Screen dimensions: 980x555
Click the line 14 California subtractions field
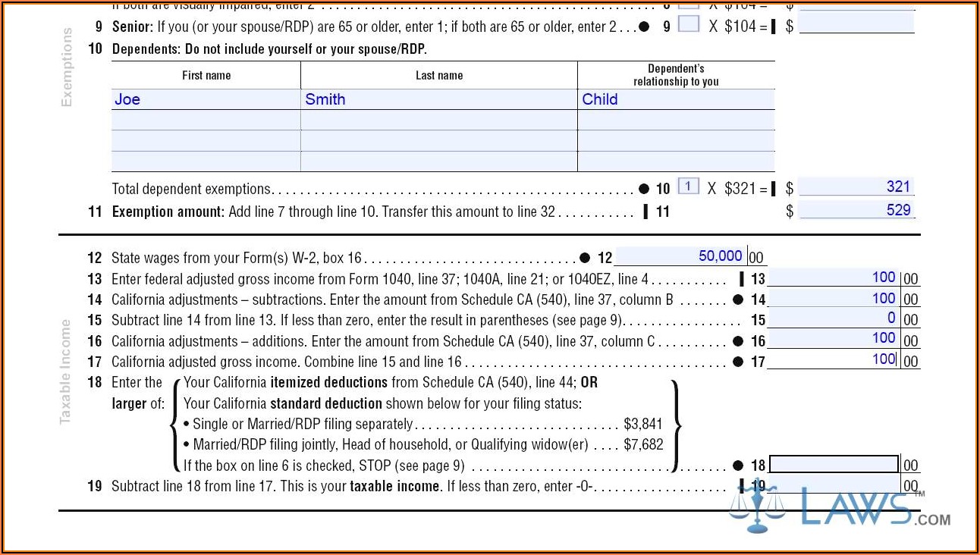point(834,299)
